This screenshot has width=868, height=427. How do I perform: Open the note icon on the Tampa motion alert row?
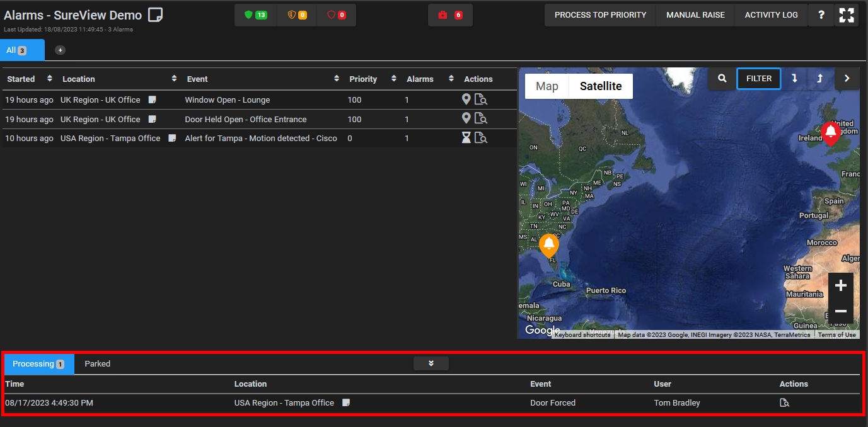pyautogui.click(x=172, y=138)
